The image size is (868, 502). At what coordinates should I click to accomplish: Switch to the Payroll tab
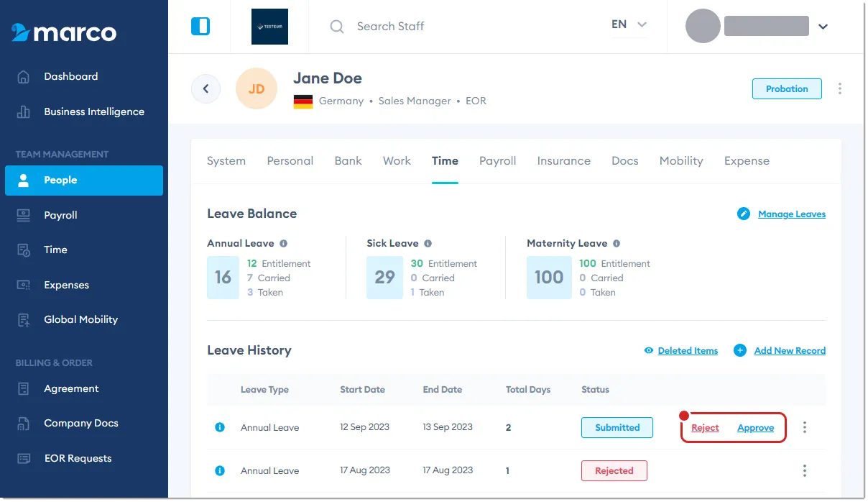498,161
